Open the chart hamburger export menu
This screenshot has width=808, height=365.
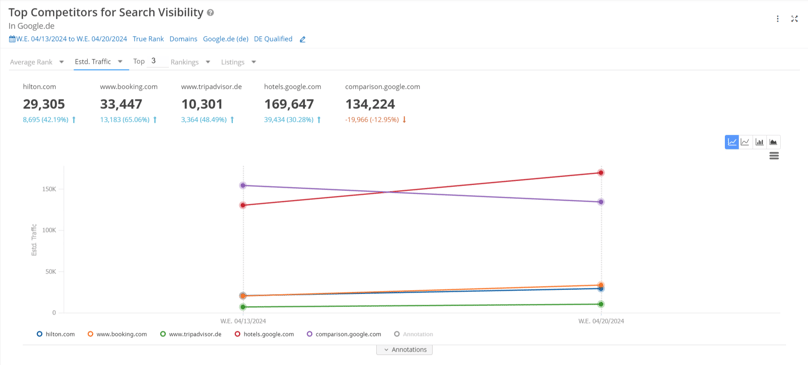[773, 156]
